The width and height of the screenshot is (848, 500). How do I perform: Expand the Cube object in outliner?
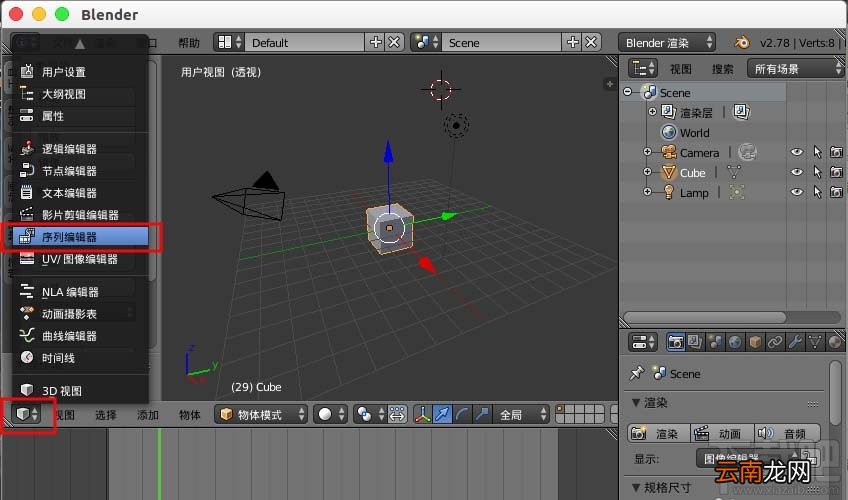click(x=647, y=172)
